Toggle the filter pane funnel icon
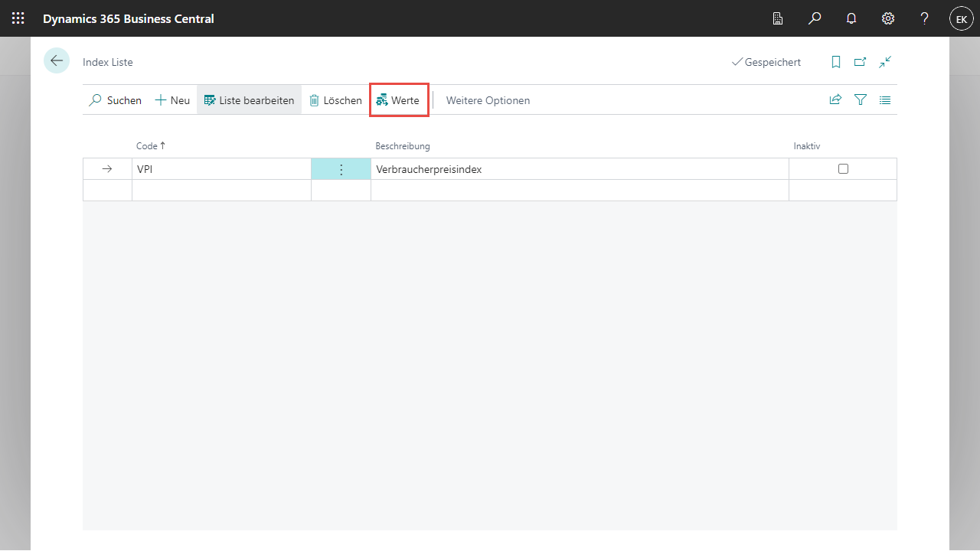This screenshot has height=551, width=980. tap(861, 99)
